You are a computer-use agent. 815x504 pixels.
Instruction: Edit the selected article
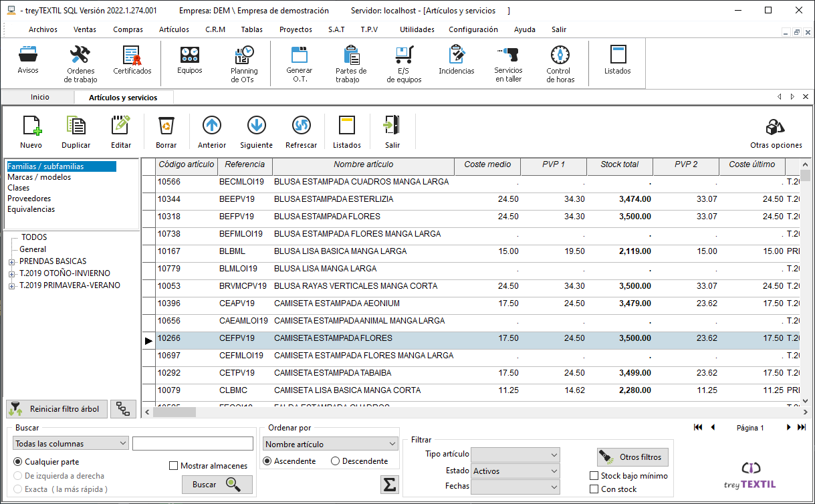click(121, 132)
